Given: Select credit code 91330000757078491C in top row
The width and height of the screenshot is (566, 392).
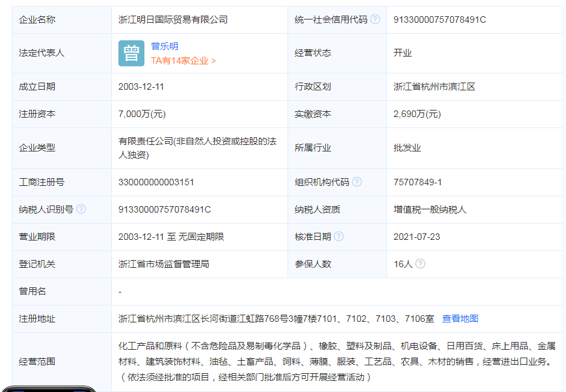Looking at the screenshot, I should (x=440, y=20).
